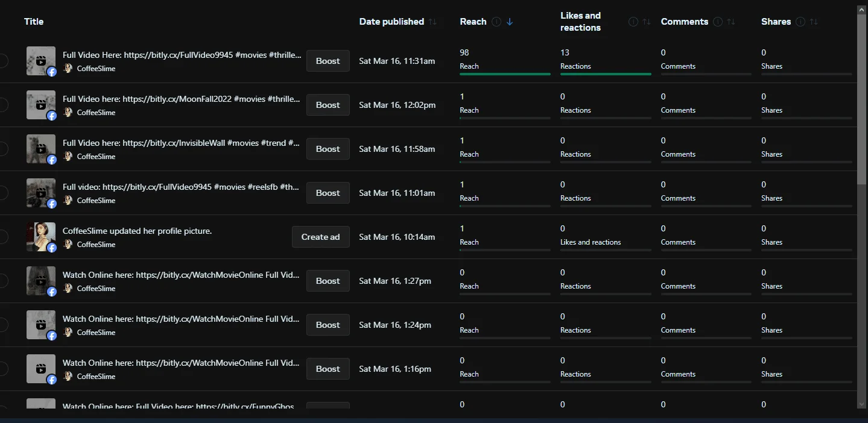Click the Title column header
The height and width of the screenshot is (423, 868).
[x=34, y=22]
